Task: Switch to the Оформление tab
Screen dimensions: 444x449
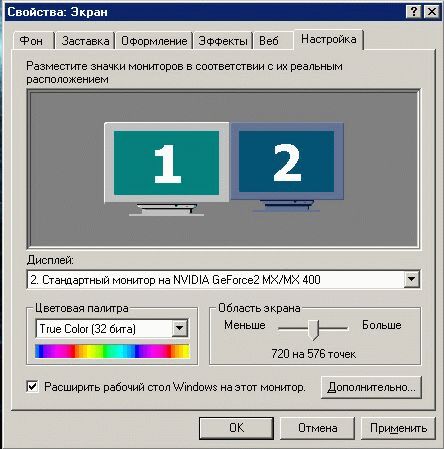Action: pos(154,41)
